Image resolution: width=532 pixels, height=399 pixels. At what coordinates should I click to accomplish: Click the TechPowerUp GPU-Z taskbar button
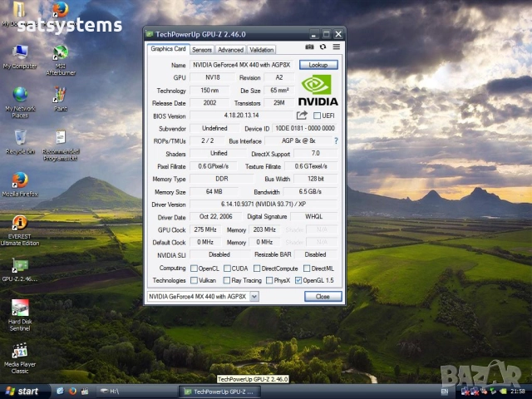pos(219,392)
